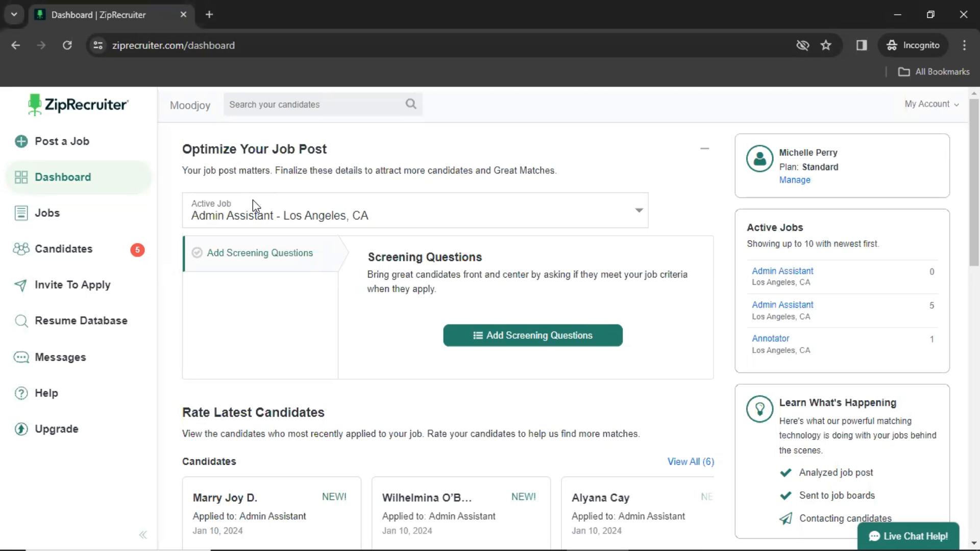Open the My Account dropdown menu
This screenshot has width=980, height=551.
pos(931,104)
